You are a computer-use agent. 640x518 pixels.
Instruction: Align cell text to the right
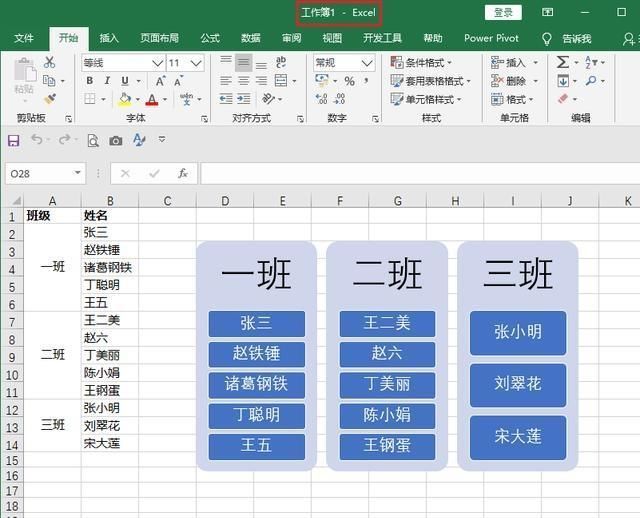click(261, 81)
